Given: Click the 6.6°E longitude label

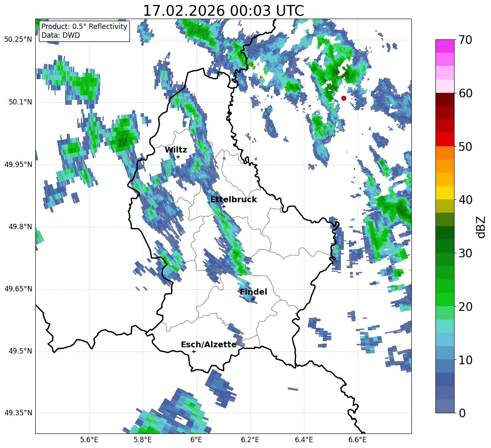Looking at the screenshot, I should pos(357,440).
